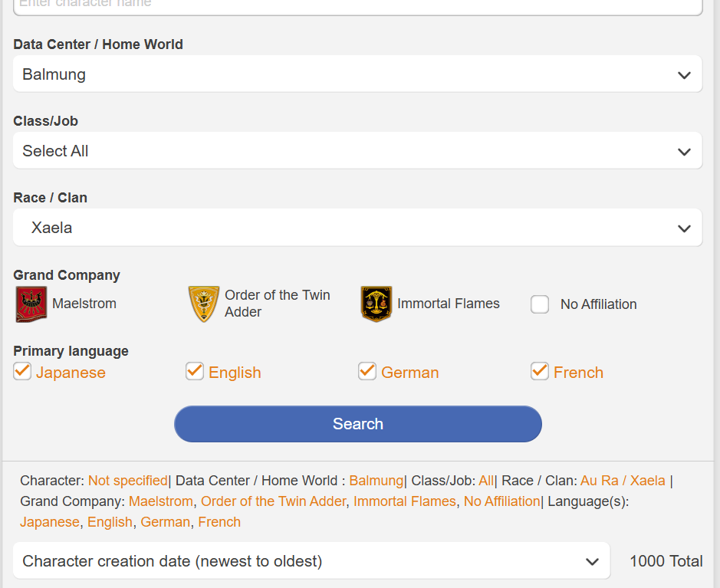Uncheck the English language checkbox

coord(195,371)
